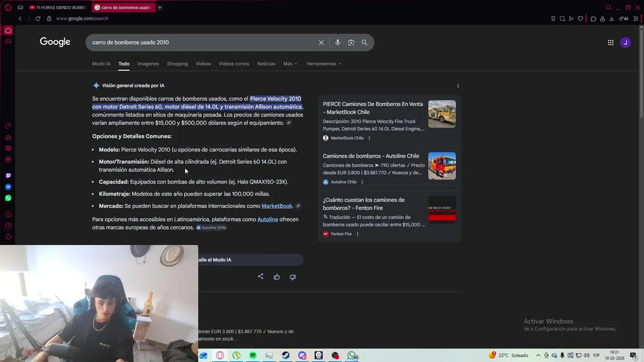Go back with the browser back arrow
The image size is (644, 362).
[20, 19]
